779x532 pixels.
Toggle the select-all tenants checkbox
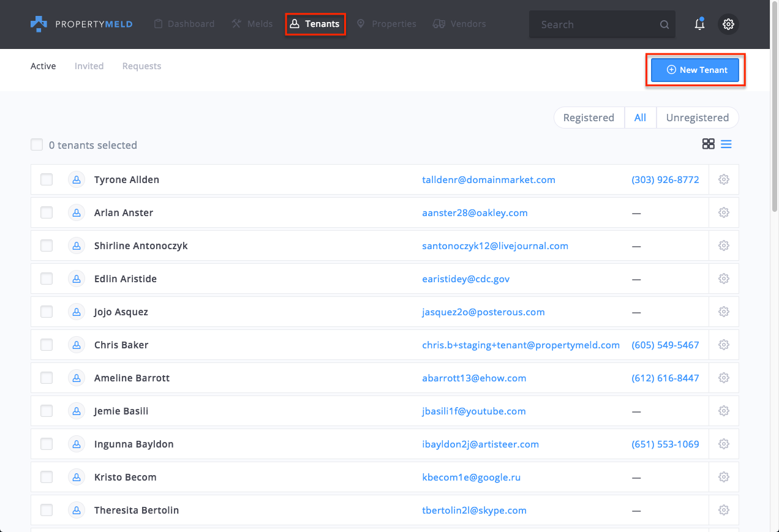(37, 144)
